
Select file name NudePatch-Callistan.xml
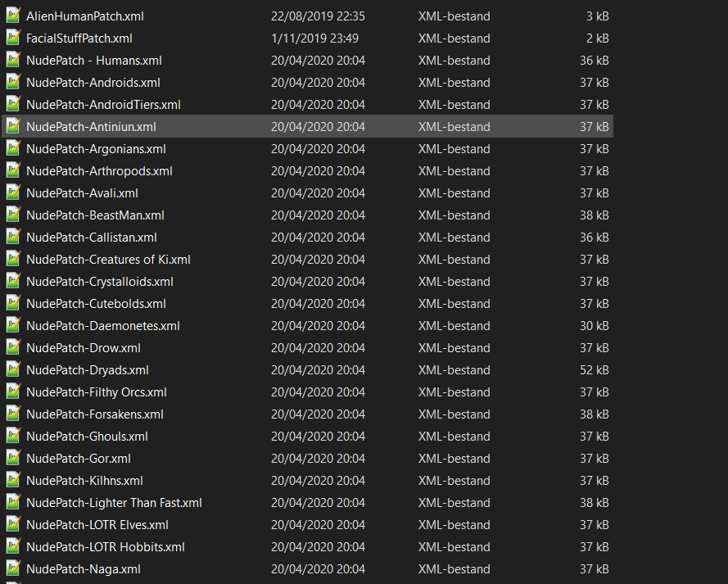[x=92, y=238]
